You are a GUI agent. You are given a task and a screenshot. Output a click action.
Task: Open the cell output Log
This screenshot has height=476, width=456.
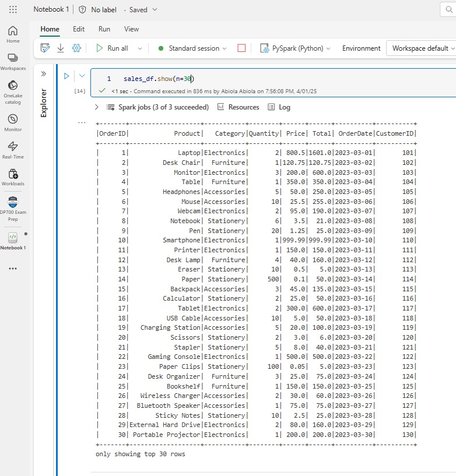[279, 107]
